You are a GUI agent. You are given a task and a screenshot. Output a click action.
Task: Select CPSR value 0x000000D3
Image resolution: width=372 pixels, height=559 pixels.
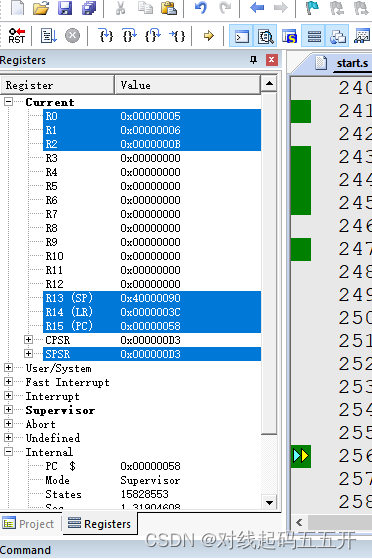pos(150,340)
